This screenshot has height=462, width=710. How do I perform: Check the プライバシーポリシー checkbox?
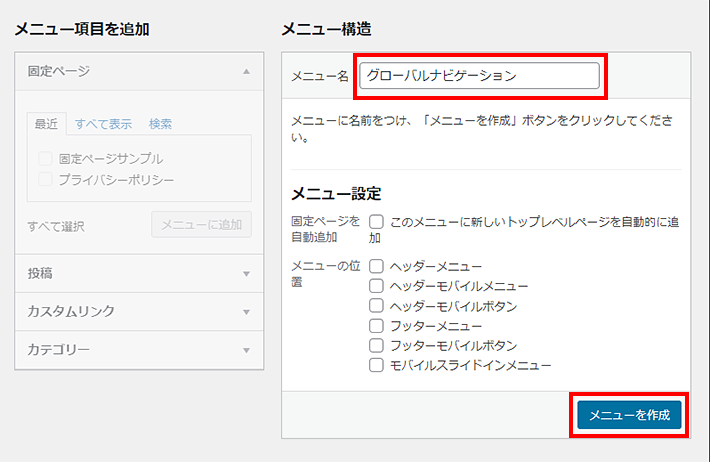[45, 179]
